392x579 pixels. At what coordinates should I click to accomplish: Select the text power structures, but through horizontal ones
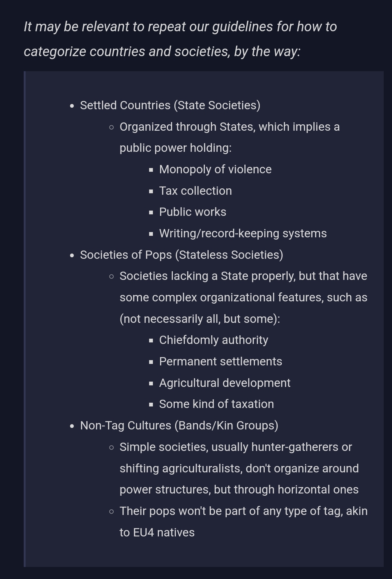tap(239, 489)
